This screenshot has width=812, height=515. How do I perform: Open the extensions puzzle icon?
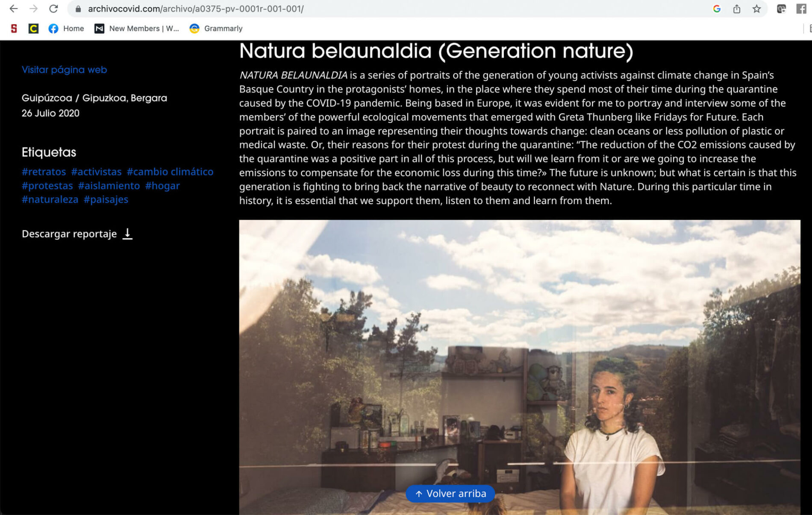point(781,9)
